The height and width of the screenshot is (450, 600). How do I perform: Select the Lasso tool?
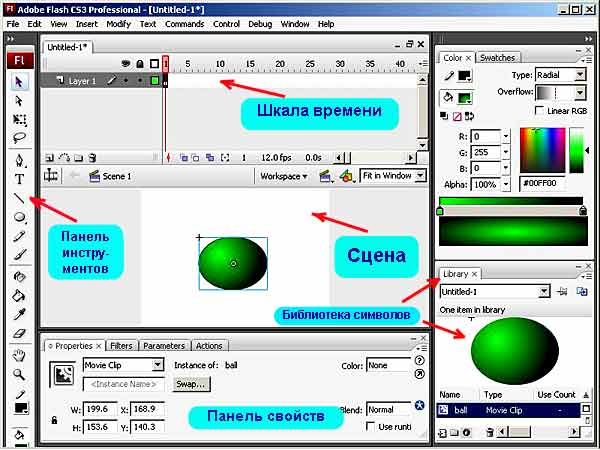(x=19, y=138)
